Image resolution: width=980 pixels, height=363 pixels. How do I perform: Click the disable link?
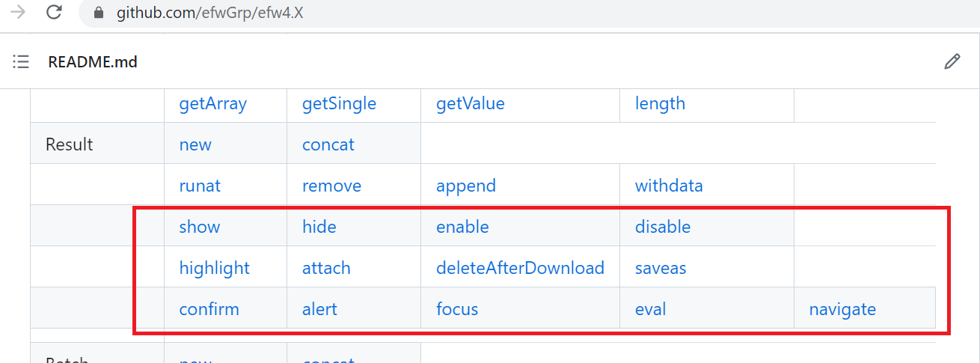(663, 227)
